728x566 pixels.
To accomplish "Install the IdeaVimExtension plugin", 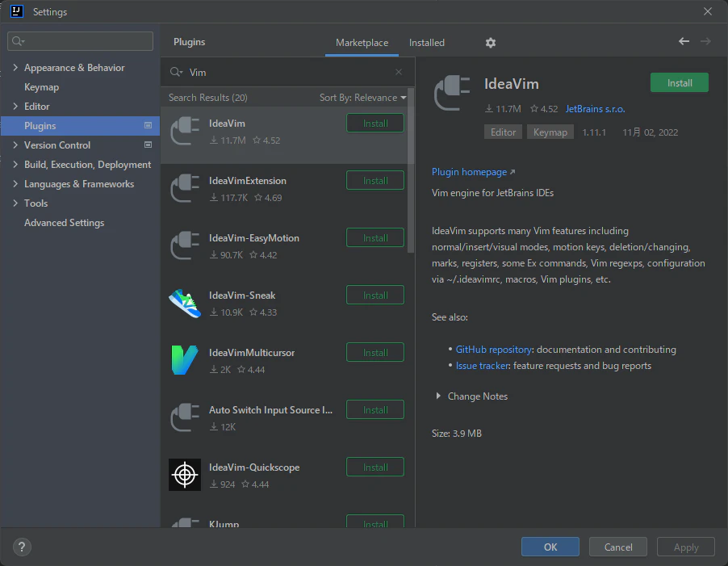I will coord(375,181).
